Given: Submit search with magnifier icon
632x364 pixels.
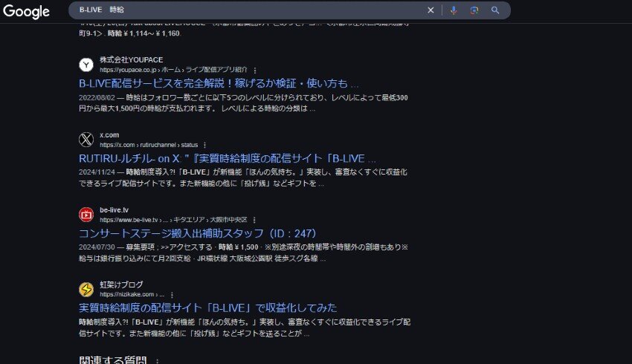Looking at the screenshot, I should [x=495, y=10].
